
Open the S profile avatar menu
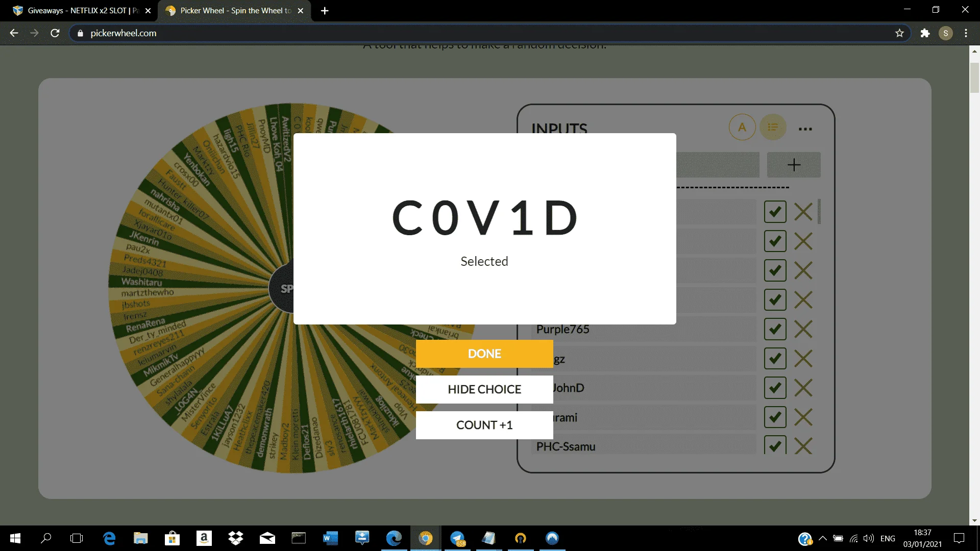point(946,33)
